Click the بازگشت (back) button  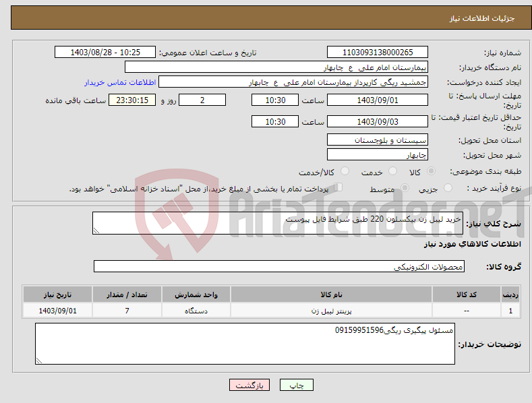(249, 385)
